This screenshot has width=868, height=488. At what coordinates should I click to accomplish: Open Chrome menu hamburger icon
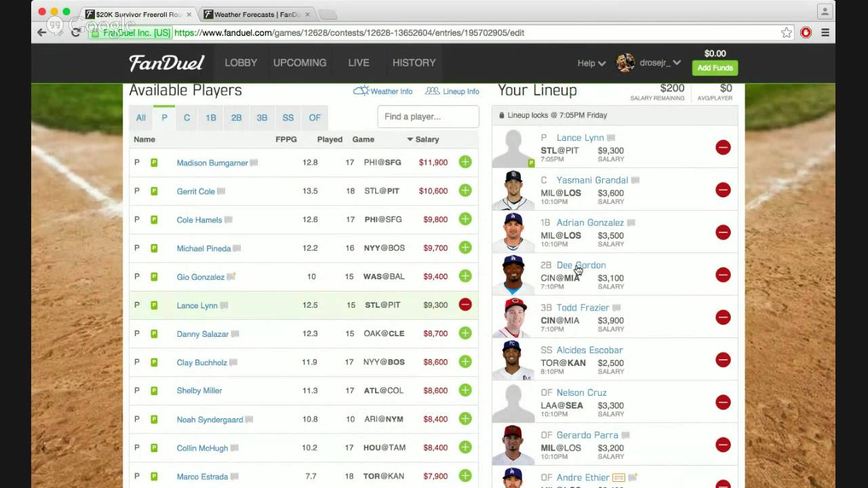(x=825, y=33)
